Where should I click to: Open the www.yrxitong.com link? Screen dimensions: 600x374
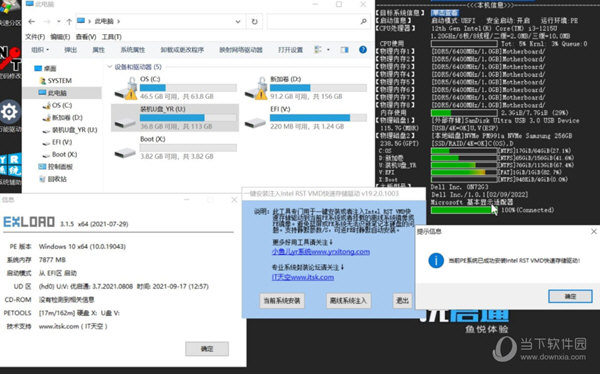pyautogui.click(x=321, y=252)
